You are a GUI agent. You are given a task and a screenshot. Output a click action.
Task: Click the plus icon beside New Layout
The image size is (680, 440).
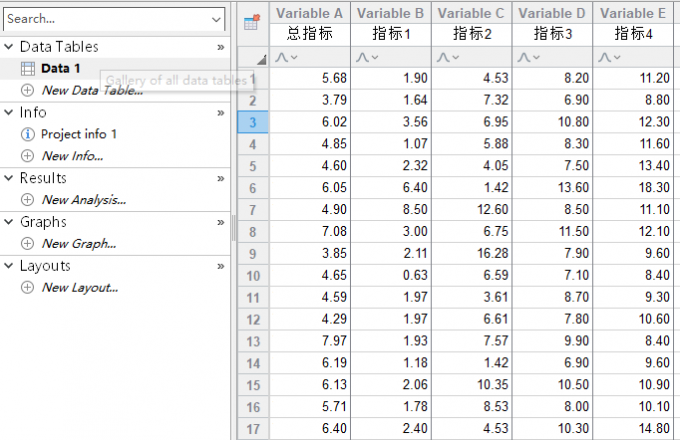pos(27,287)
